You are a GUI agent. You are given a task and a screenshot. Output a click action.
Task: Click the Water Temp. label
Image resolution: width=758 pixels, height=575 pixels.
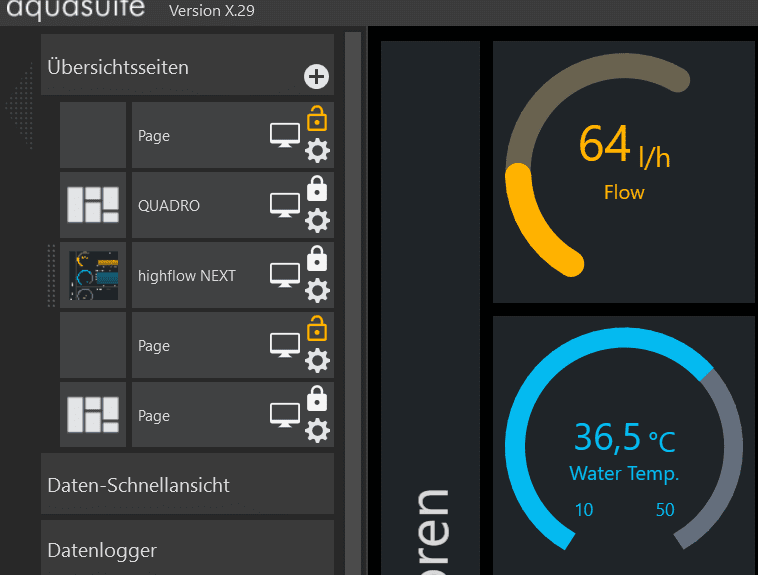click(x=624, y=473)
